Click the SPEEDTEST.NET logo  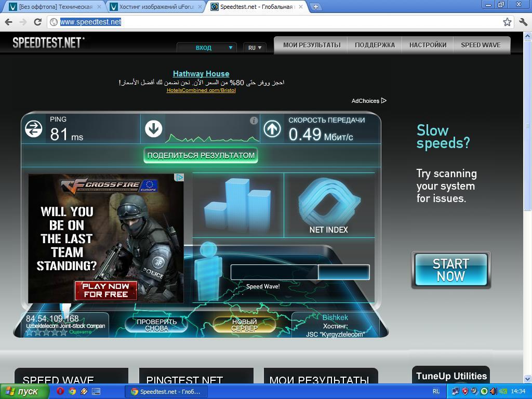pos(48,43)
